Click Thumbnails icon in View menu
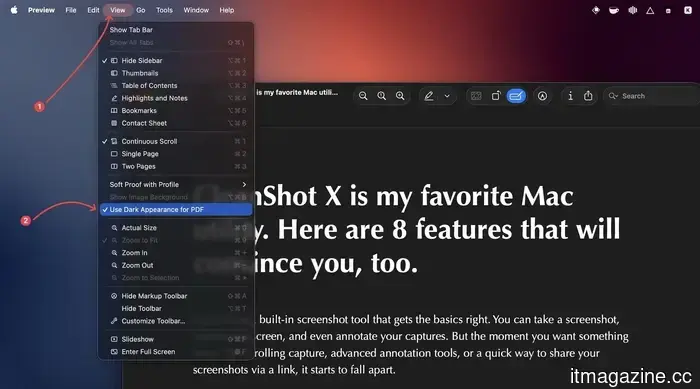The height and width of the screenshot is (389, 700). (x=114, y=73)
